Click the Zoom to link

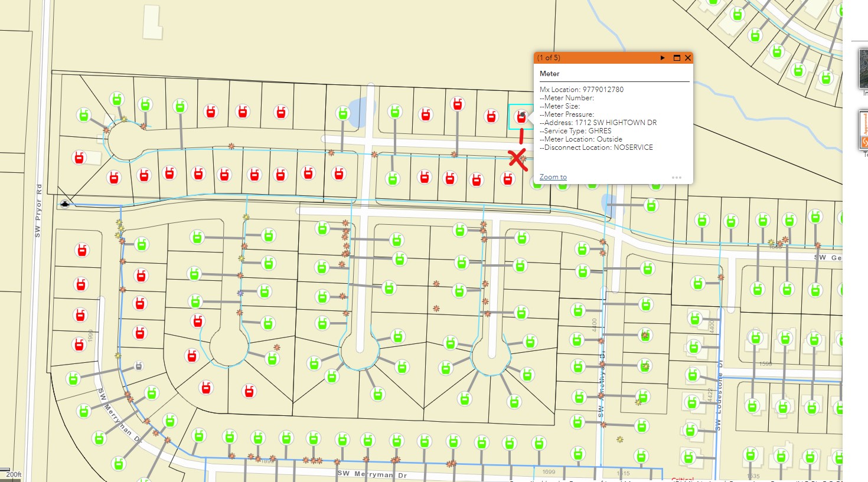pyautogui.click(x=553, y=177)
